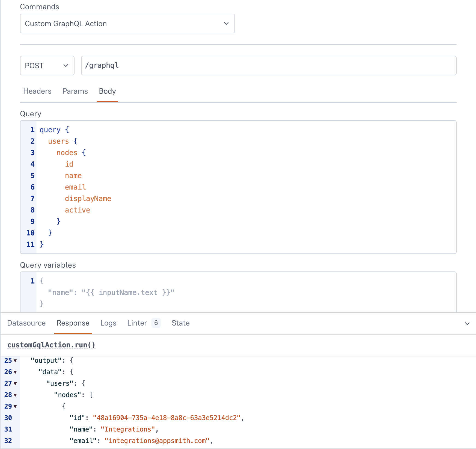
Task: Place cursor on the email field in Query editor
Action: coord(75,187)
